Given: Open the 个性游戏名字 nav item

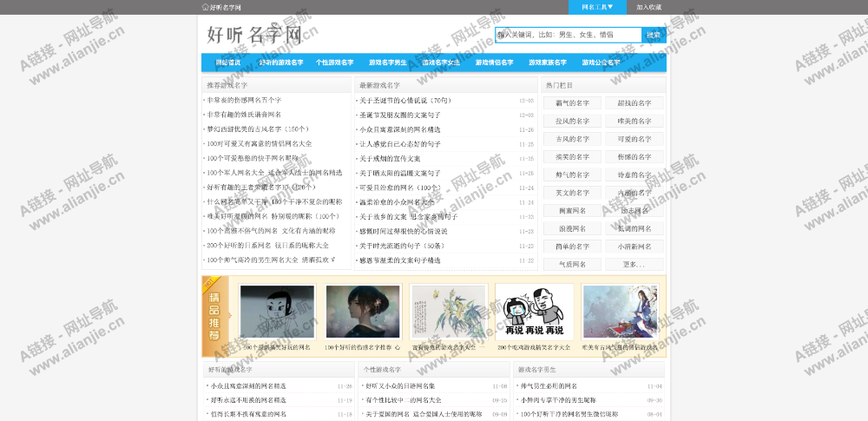Looking at the screenshot, I should (x=334, y=62).
